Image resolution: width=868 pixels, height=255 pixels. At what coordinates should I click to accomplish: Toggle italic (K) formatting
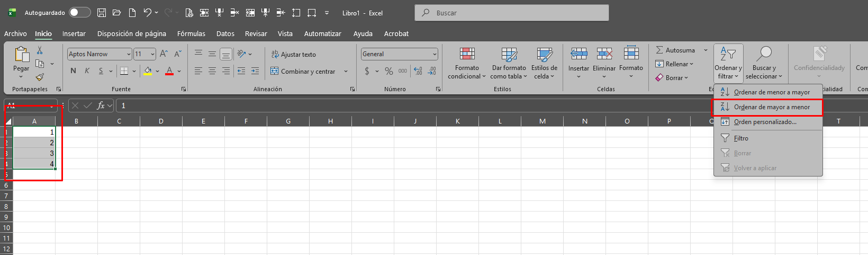pyautogui.click(x=87, y=71)
